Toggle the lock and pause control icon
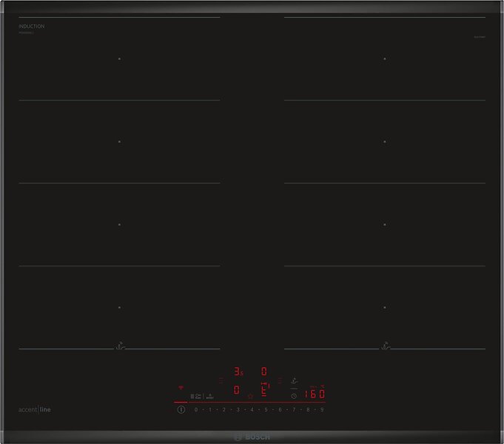The image size is (504, 444). point(195,395)
